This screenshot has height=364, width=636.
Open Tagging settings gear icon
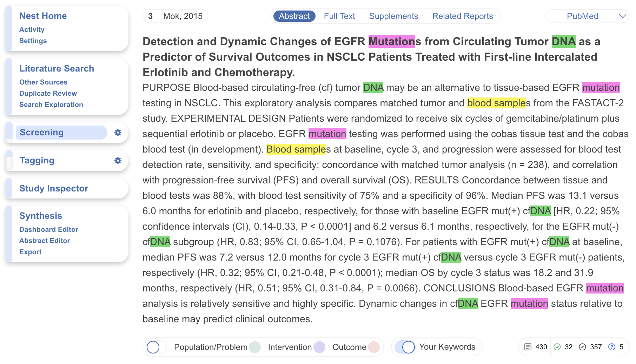[118, 161]
